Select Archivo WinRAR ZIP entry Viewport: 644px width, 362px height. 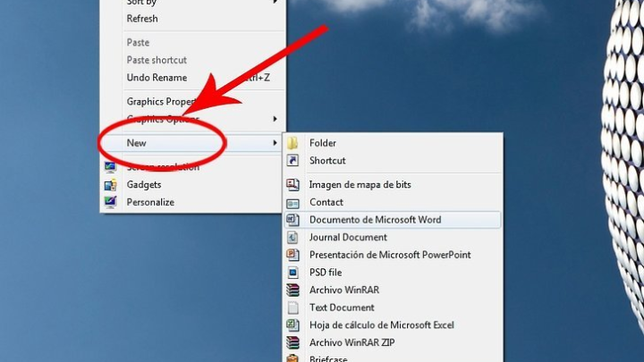pos(352,342)
